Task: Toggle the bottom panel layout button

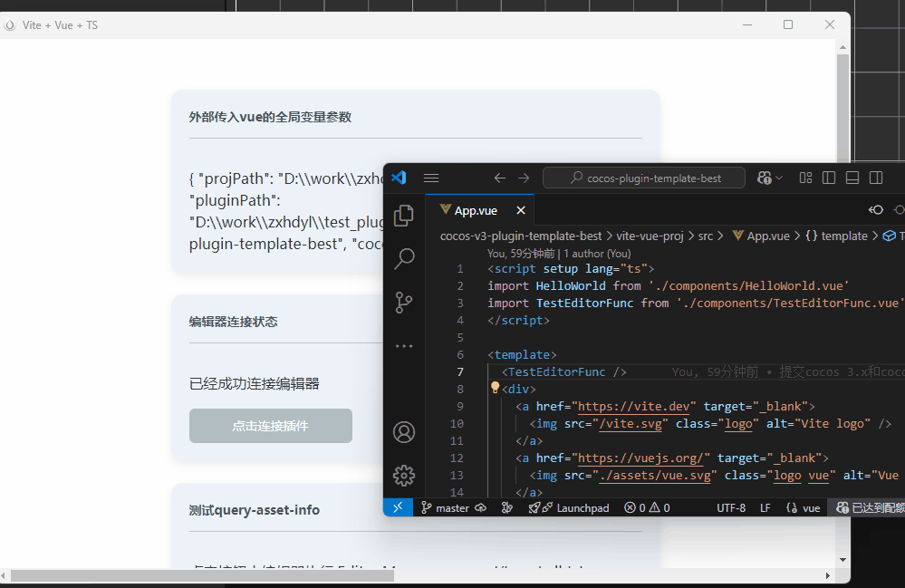Action: [852, 178]
